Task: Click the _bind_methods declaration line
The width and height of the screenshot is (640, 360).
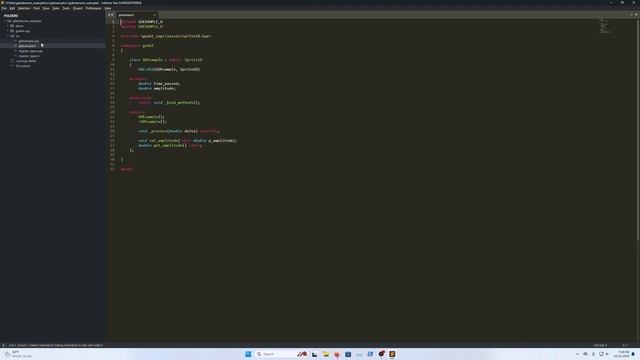Action: 169,102
